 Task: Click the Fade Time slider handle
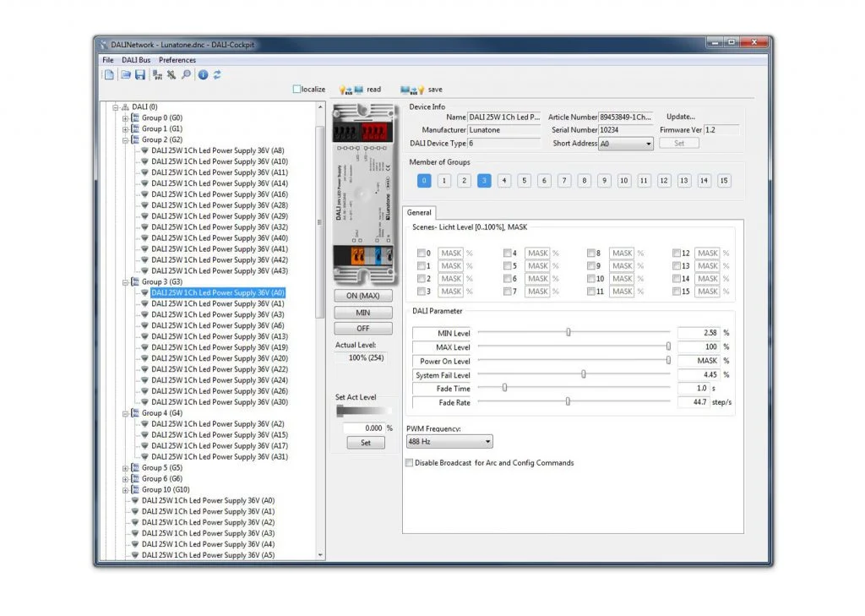click(504, 388)
